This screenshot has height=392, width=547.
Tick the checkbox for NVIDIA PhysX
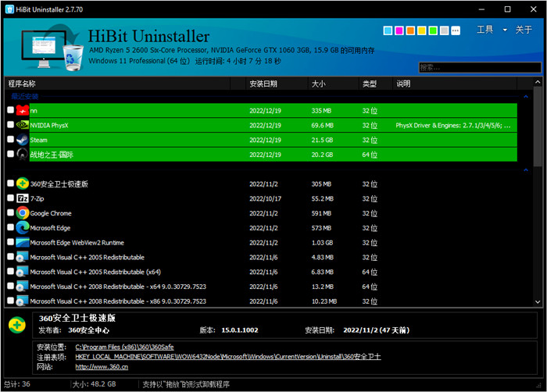pyautogui.click(x=10, y=125)
